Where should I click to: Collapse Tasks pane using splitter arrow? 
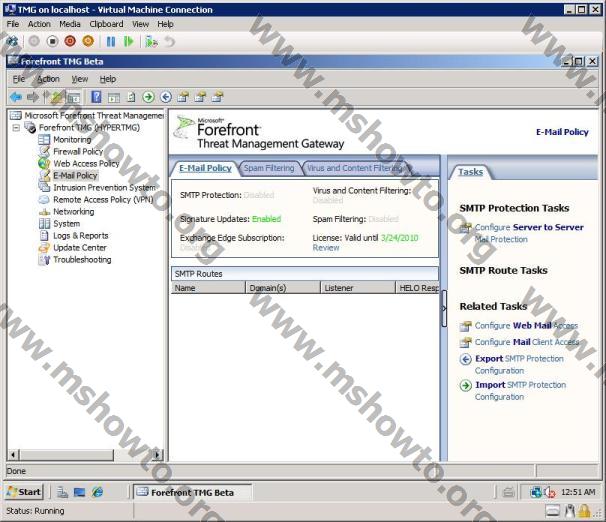tap(444, 308)
